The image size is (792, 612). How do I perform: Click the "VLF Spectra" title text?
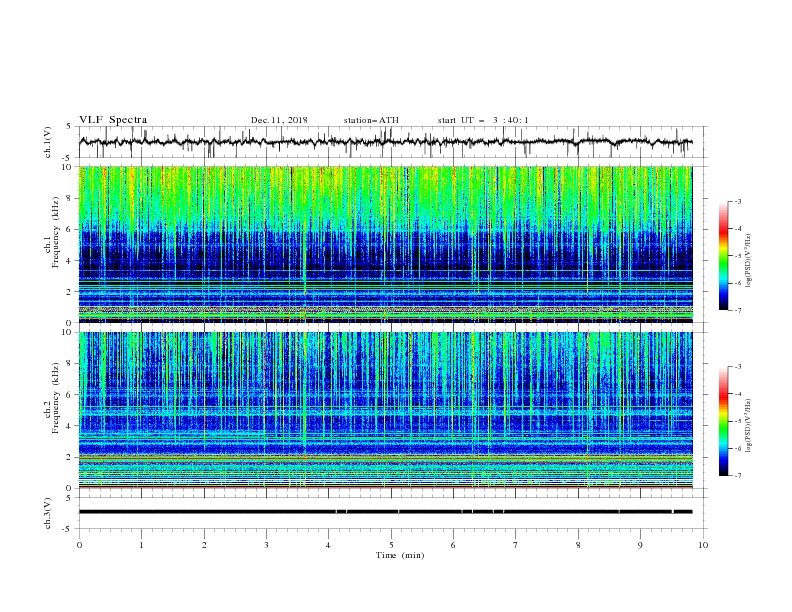pos(113,120)
